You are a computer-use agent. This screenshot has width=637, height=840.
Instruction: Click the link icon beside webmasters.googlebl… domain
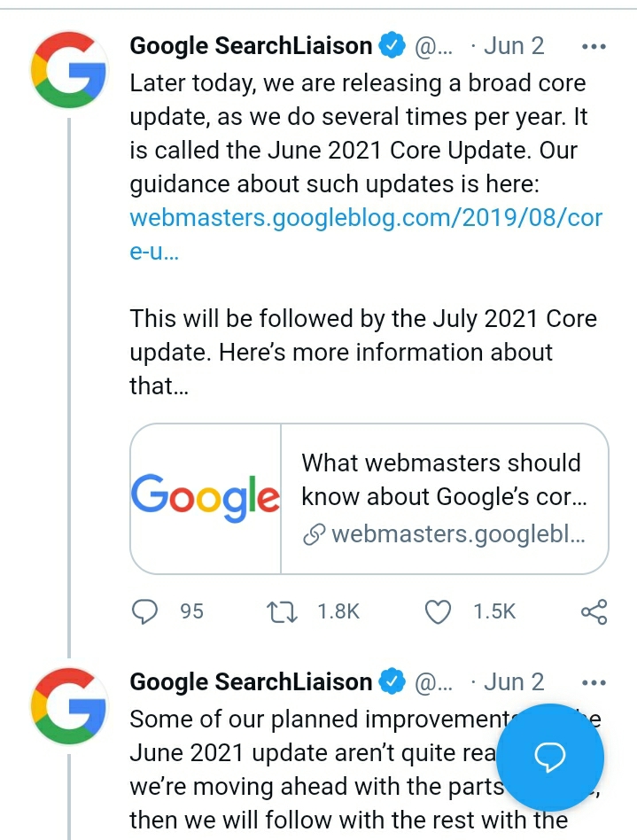coord(314,535)
